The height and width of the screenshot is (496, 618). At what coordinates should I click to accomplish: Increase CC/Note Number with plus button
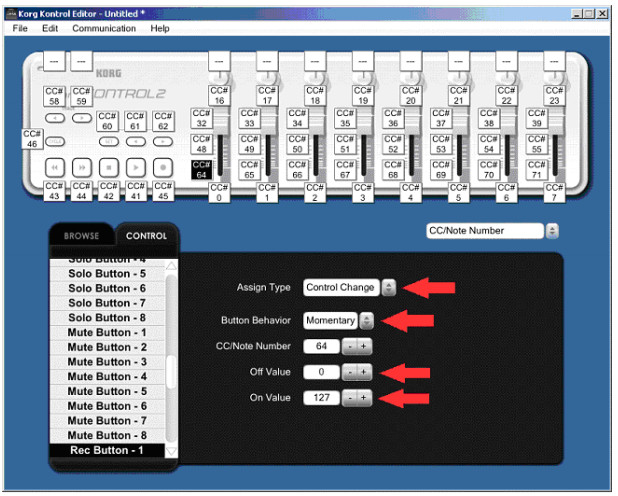[364, 347]
